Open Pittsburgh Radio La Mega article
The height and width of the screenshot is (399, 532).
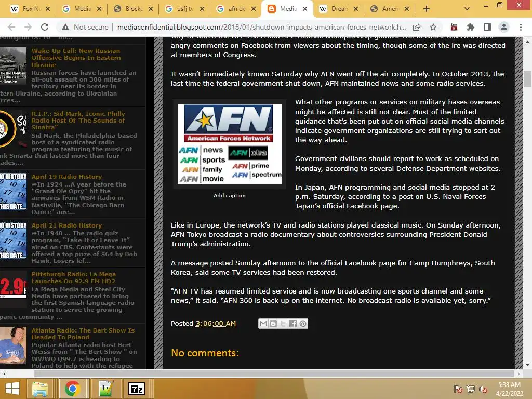click(74, 277)
